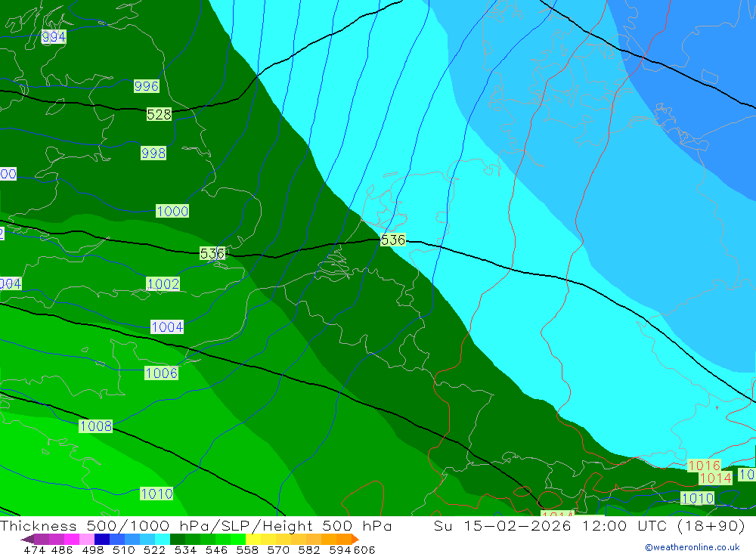Click the red 1016 isobar label

click(704, 466)
